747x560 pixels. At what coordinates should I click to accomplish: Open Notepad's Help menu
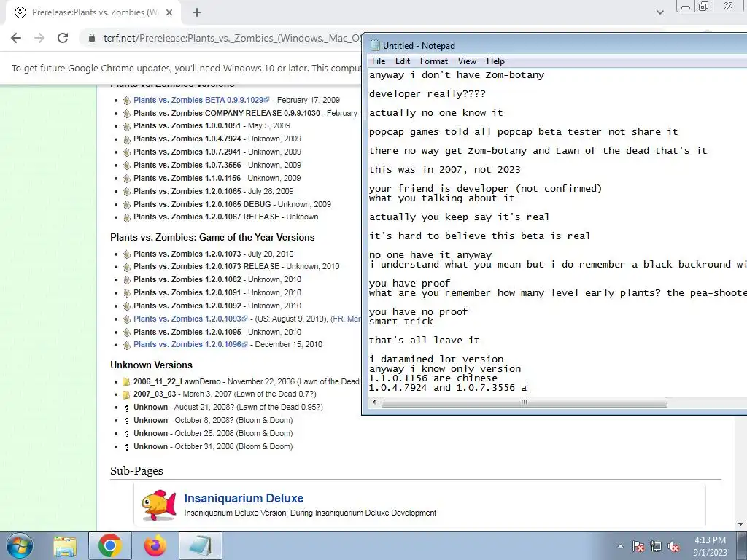(x=495, y=61)
